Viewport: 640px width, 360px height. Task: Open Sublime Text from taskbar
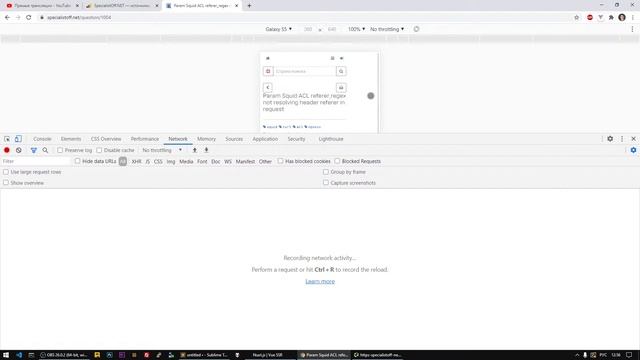click(x=204, y=355)
